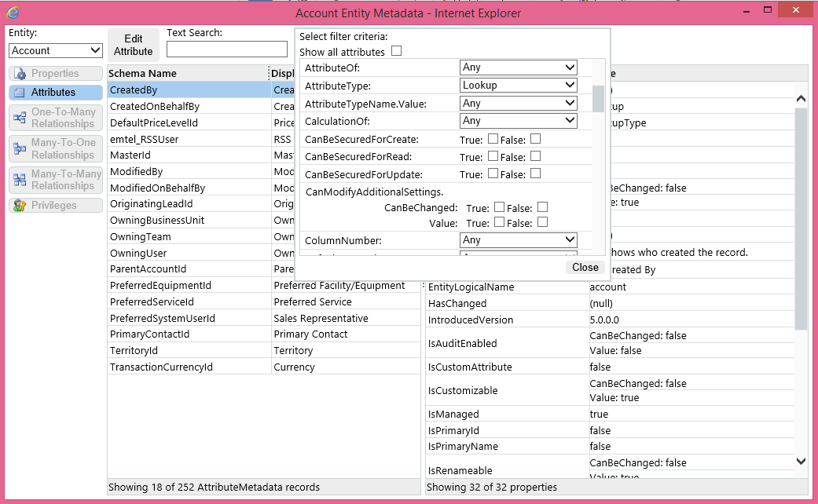Check CanBeSecuredForCreate True box
The width and height of the screenshot is (818, 504).
coord(493,139)
